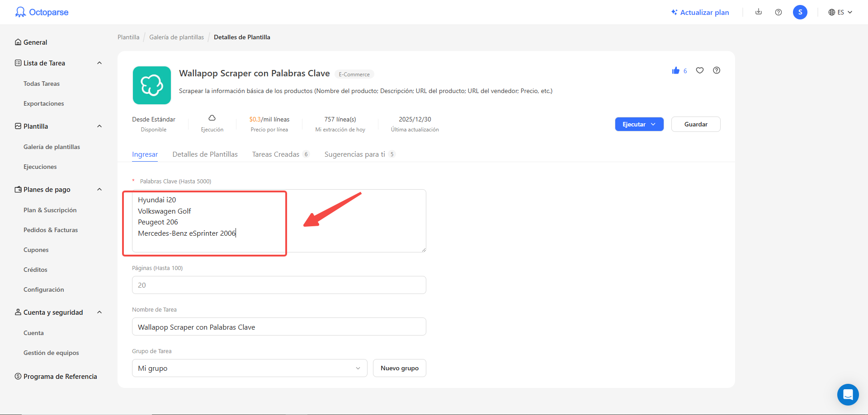
Task: Switch to Tareas Creadas tab
Action: click(x=276, y=154)
